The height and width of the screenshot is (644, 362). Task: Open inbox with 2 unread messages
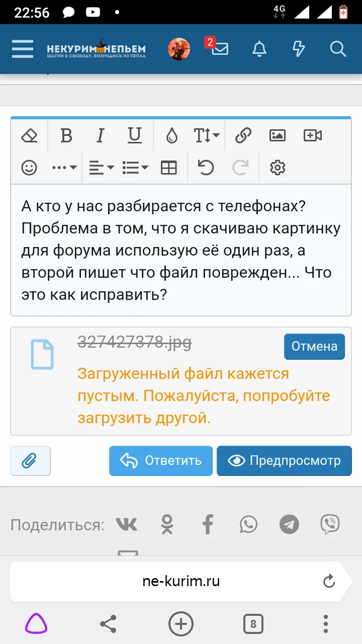point(217,47)
